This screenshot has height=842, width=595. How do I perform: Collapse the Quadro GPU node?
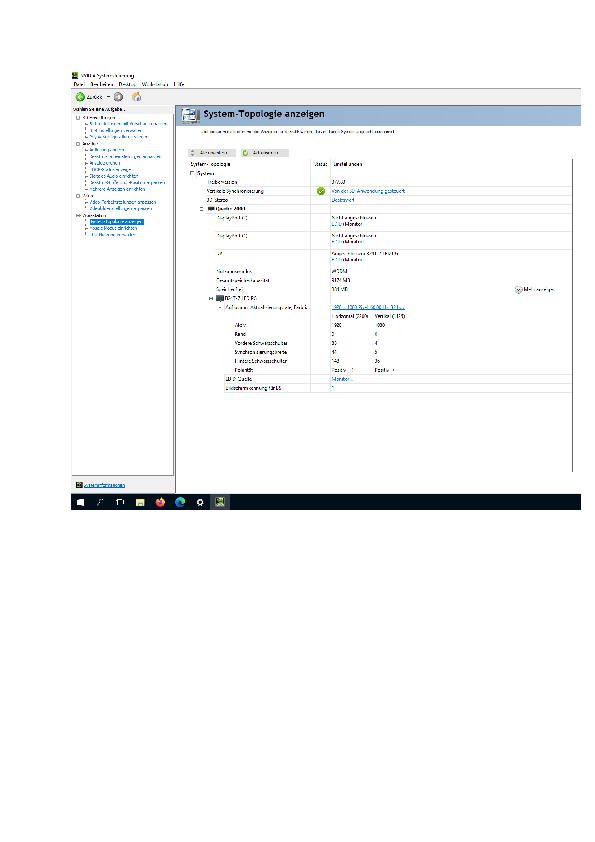click(202, 208)
